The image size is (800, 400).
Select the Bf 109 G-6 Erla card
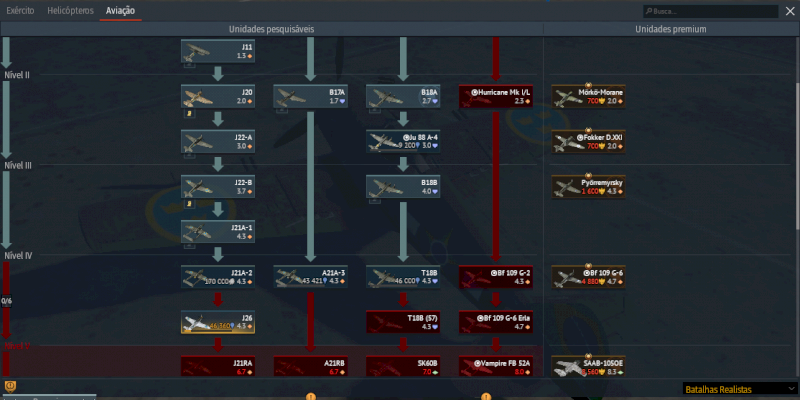(x=495, y=322)
